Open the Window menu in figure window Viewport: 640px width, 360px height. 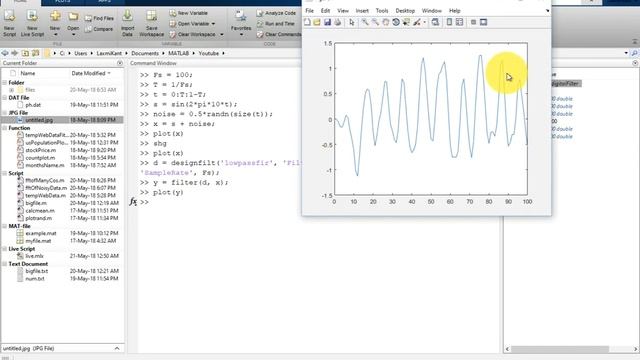tap(431, 11)
